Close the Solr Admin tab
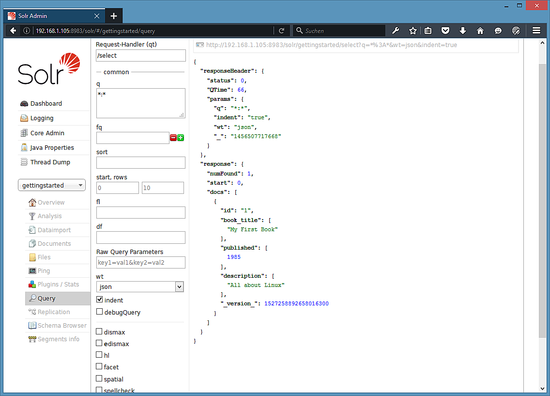Screen dimensions: 550x396 click(x=97, y=16)
